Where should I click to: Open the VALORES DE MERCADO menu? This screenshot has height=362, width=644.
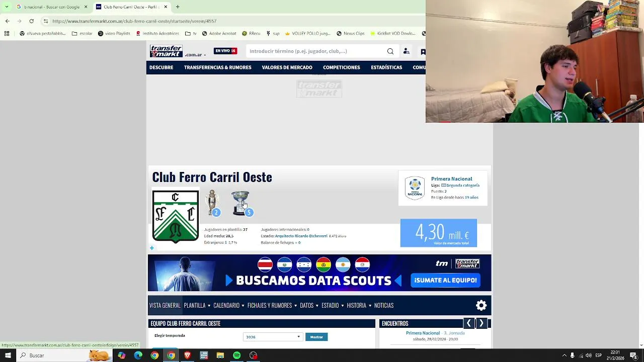[x=287, y=67]
